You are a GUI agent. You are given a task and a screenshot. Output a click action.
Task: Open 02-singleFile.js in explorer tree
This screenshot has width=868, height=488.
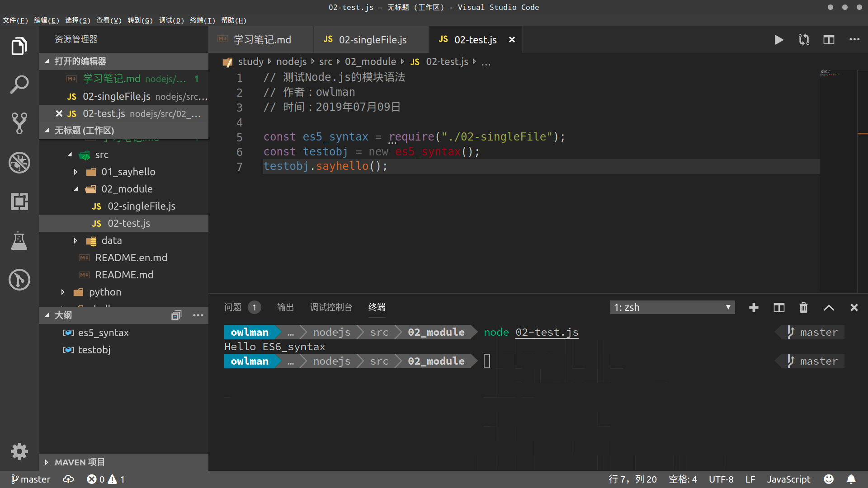(x=123, y=206)
